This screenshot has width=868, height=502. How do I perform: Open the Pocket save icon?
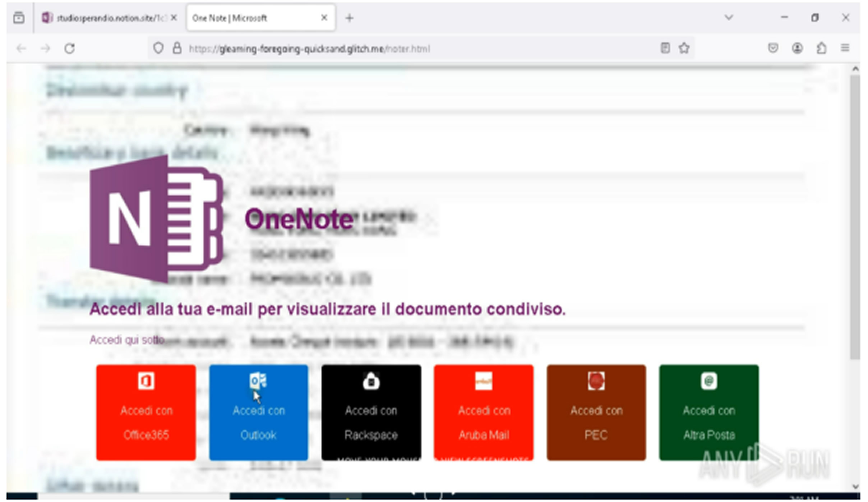coord(773,48)
